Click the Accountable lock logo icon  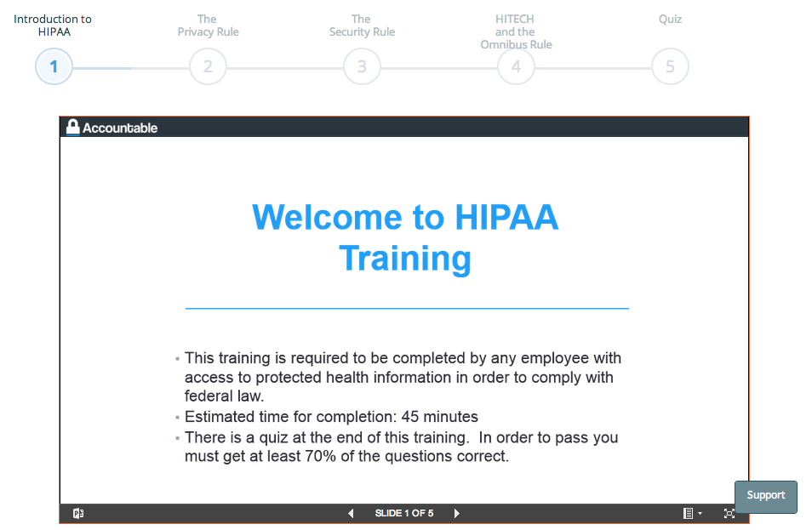(x=73, y=128)
